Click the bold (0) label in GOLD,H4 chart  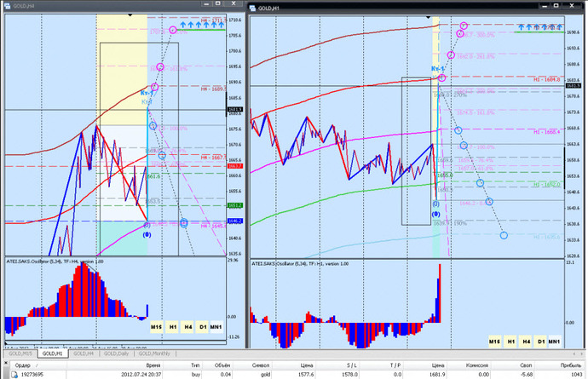click(147, 235)
